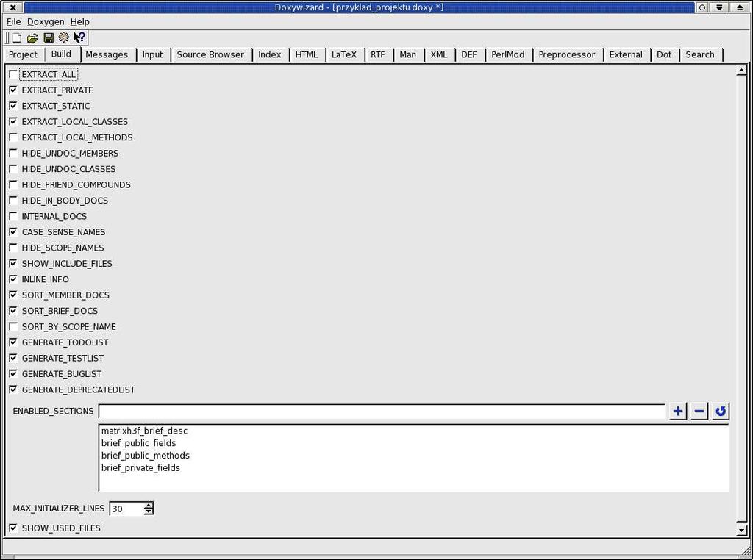Open the File menu
Image resolution: width=753 pixels, height=560 pixels.
pyautogui.click(x=13, y=21)
